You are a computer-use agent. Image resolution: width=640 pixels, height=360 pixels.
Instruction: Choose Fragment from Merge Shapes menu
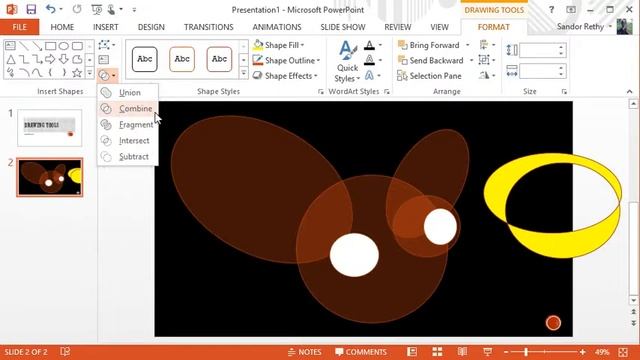click(x=127, y=124)
